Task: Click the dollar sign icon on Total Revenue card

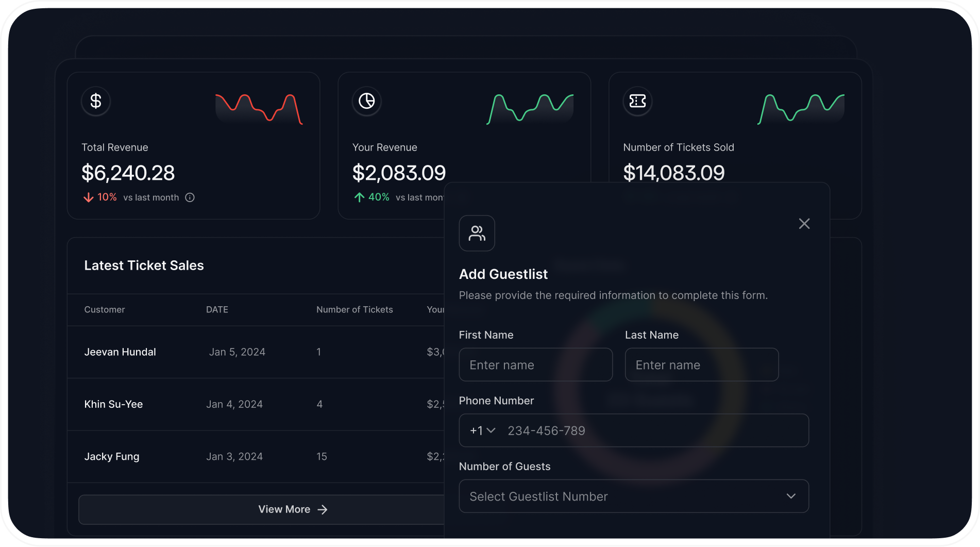Action: point(96,101)
